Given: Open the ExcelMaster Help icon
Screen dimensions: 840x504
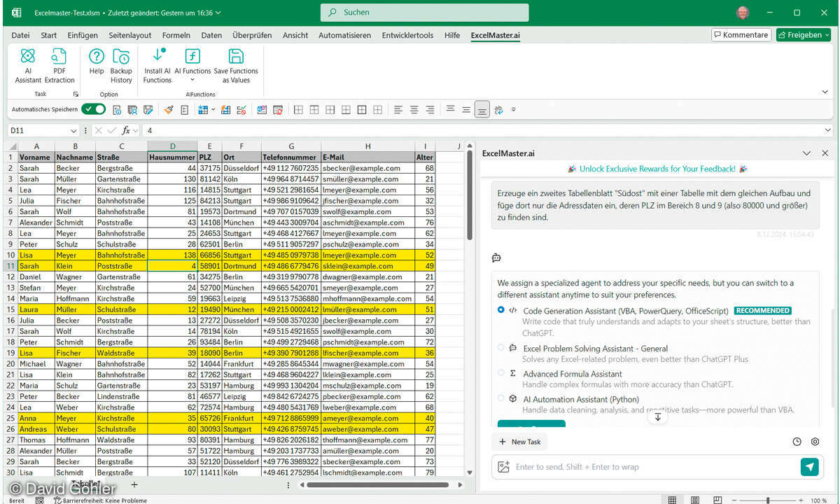Looking at the screenshot, I should coord(97,61).
